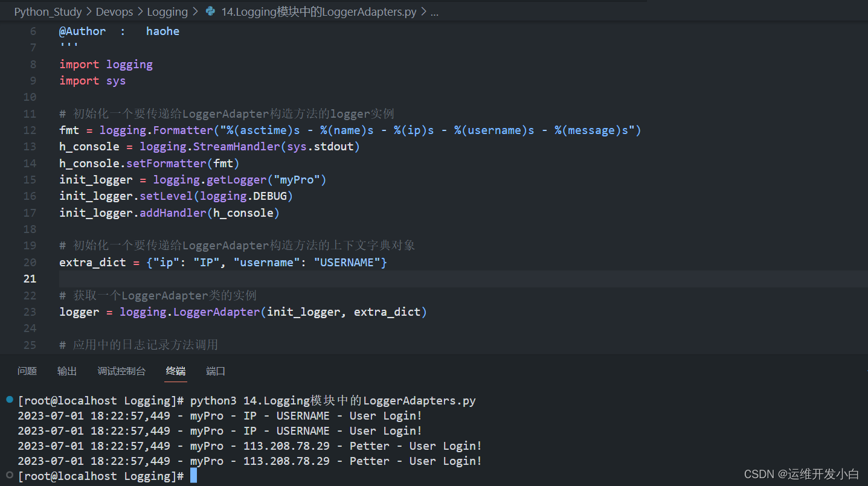Screen dimensions: 868x486
Task: Click 'addHandler' in line 17
Action: tap(173, 213)
